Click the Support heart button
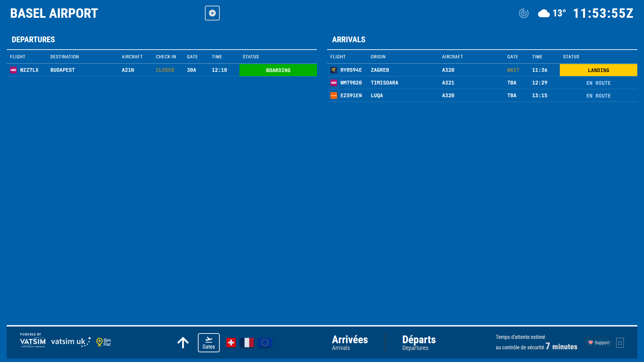Viewport: 644px width, 362px height. click(x=599, y=343)
